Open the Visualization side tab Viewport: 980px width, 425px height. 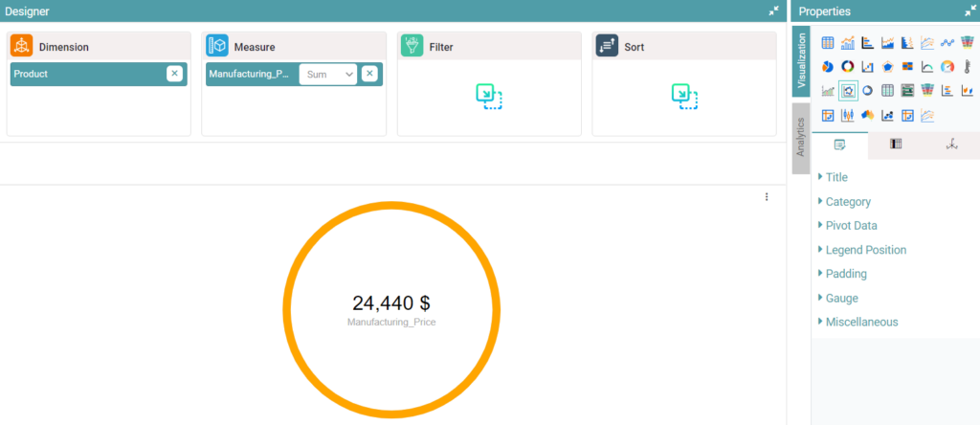pos(801,61)
